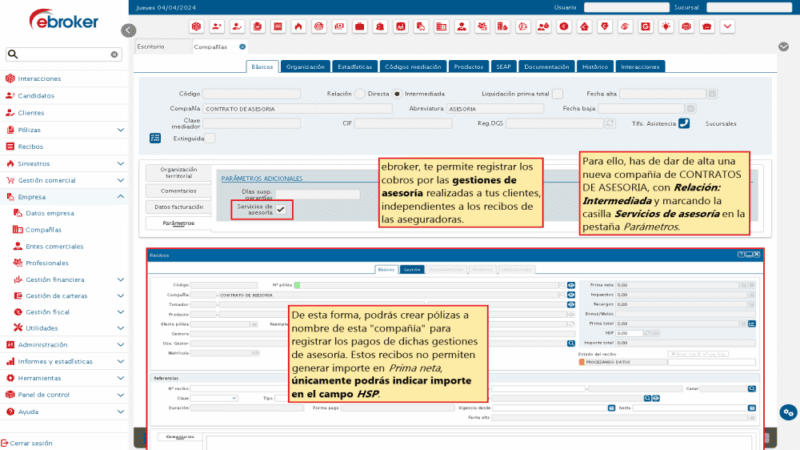This screenshot has width=800, height=450.
Task: Click the list icon beside Extinguida
Action: 155,138
